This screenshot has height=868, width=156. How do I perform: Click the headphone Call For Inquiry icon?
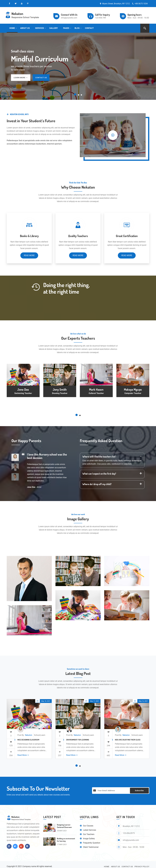[90, 16]
